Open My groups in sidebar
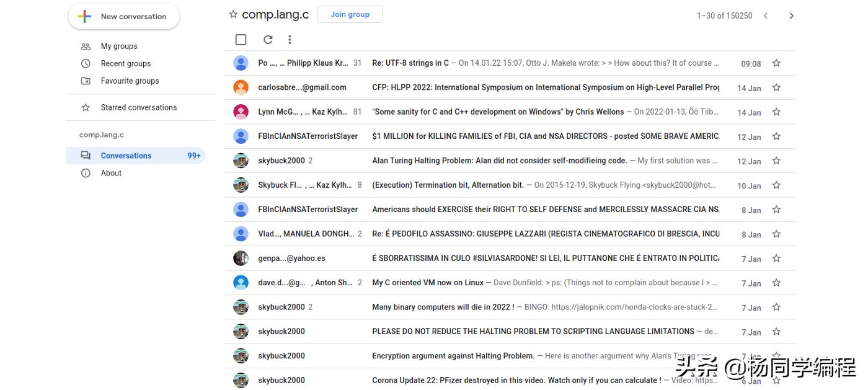 coord(119,46)
